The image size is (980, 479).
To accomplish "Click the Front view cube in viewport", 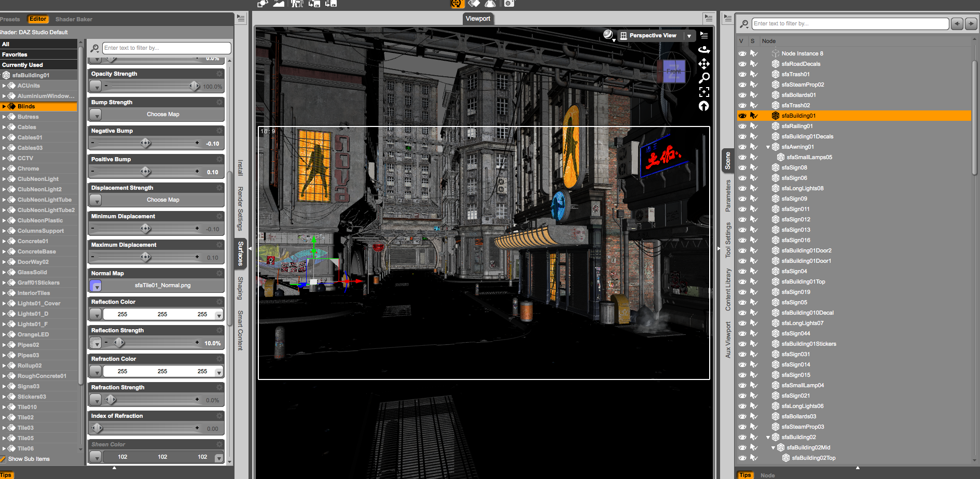I will (x=674, y=72).
